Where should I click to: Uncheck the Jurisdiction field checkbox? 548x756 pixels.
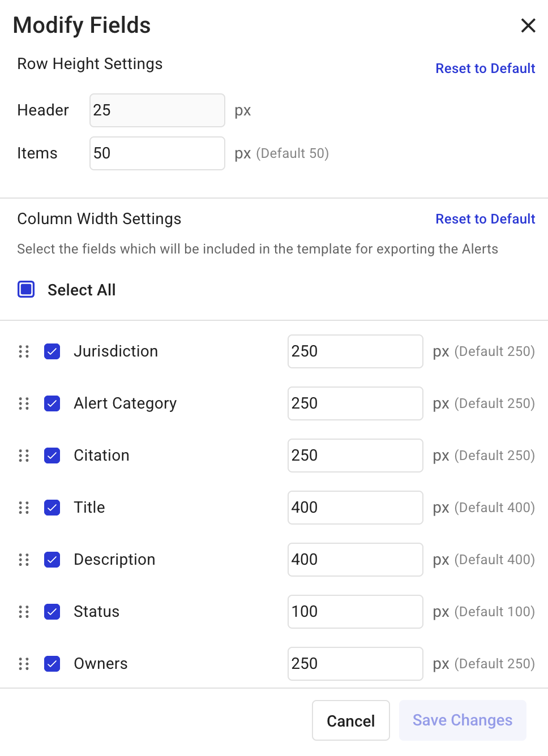click(x=52, y=351)
